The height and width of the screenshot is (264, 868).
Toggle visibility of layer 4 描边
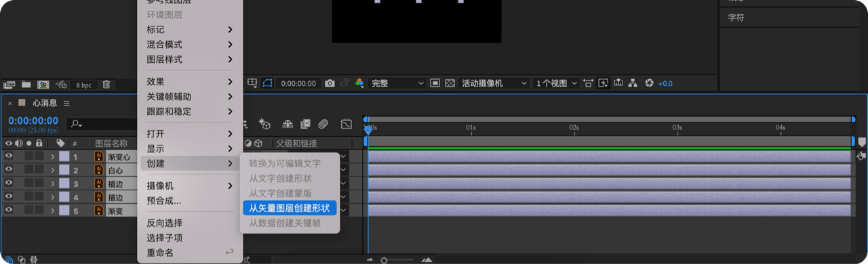pyautogui.click(x=9, y=197)
